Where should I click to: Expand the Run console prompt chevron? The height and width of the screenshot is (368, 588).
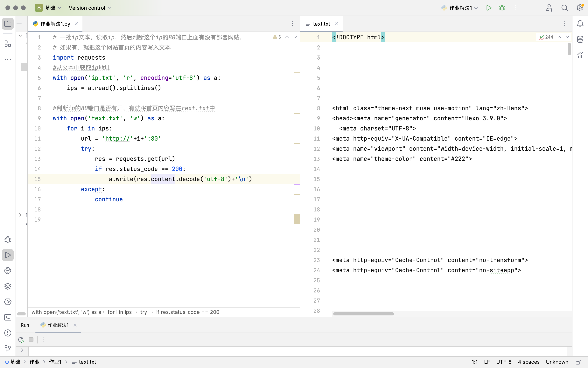[22, 350]
